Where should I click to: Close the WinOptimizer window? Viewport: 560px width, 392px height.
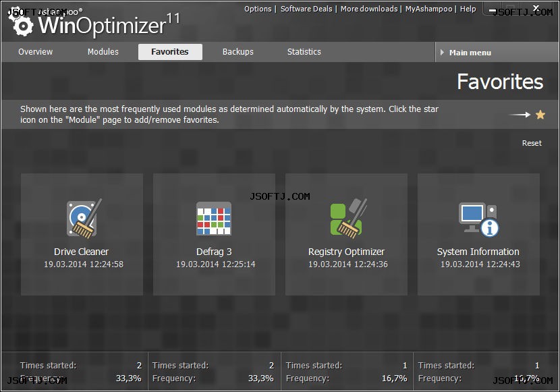coord(536,8)
